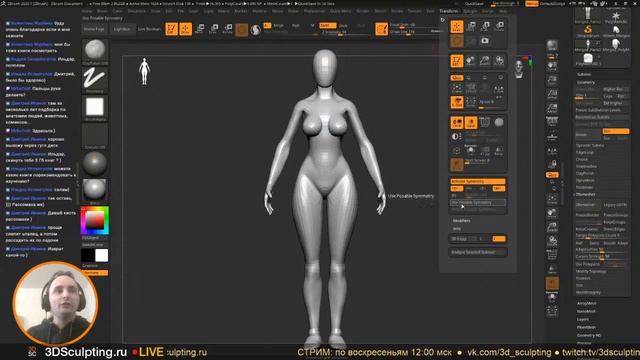Viewport: 640px width, 360px height.
Task: Open the Tool menu
Action: coord(430,11)
